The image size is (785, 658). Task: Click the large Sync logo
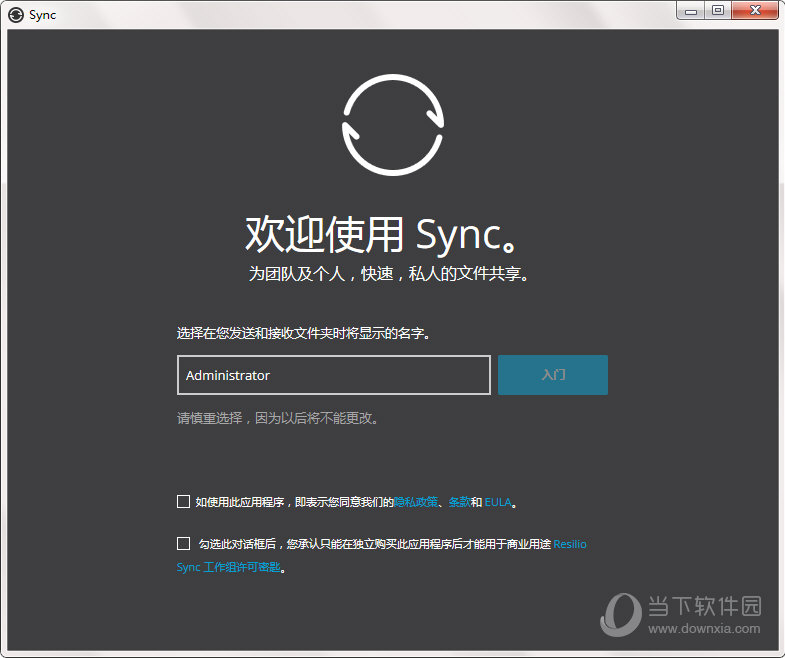(393, 125)
